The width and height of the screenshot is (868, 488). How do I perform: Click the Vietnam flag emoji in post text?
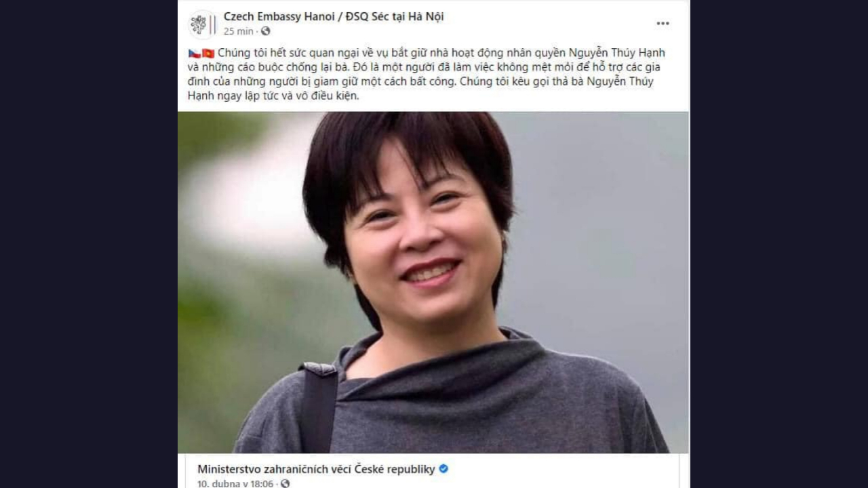(x=208, y=54)
